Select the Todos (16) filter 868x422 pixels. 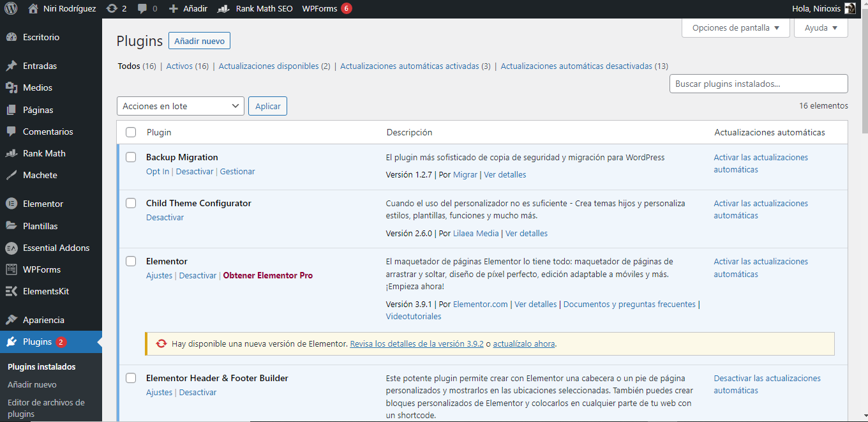coord(137,66)
